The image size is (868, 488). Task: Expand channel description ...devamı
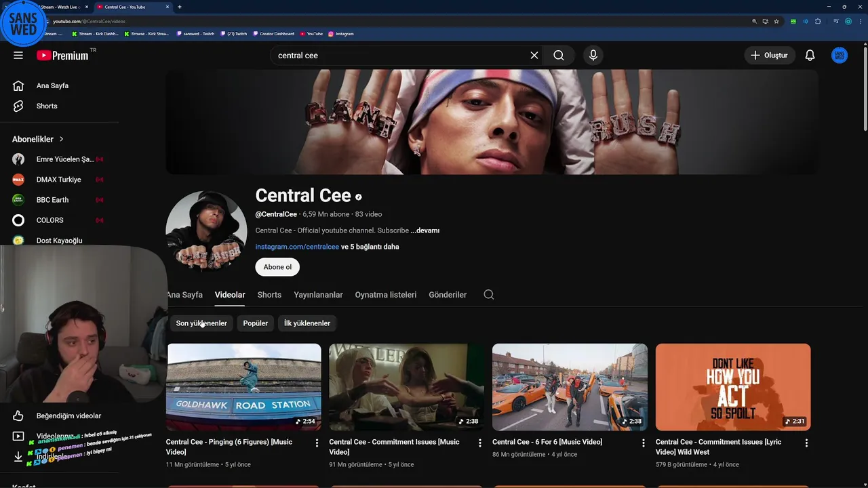click(x=425, y=230)
